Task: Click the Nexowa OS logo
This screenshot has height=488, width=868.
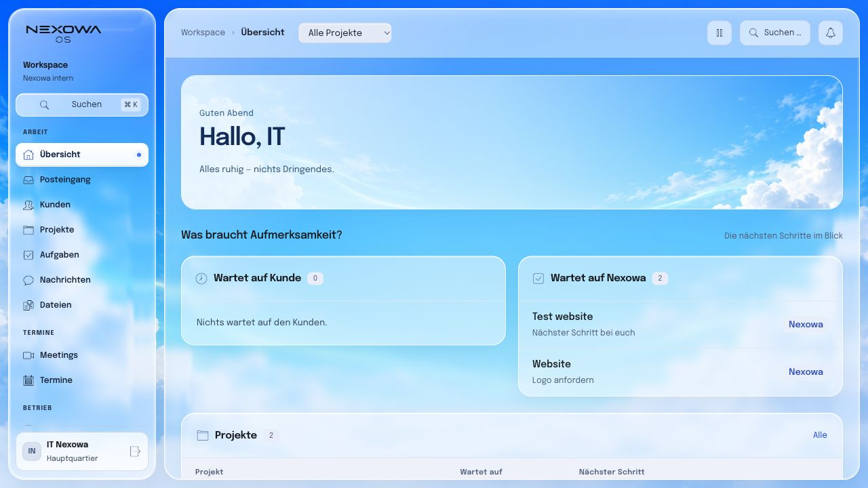Action: click(63, 34)
